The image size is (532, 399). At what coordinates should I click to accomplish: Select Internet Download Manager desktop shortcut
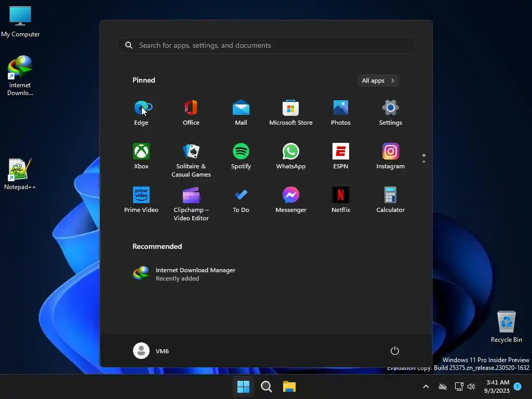point(20,76)
